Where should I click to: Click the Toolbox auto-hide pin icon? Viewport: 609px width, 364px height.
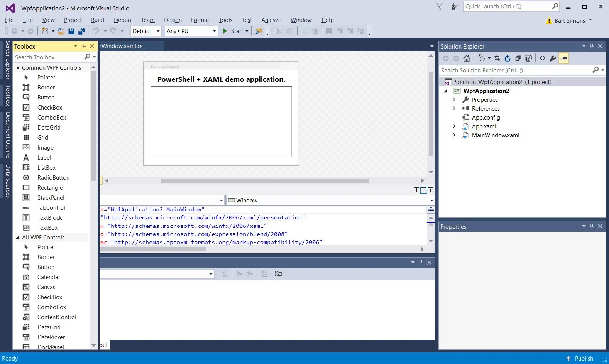click(x=84, y=46)
